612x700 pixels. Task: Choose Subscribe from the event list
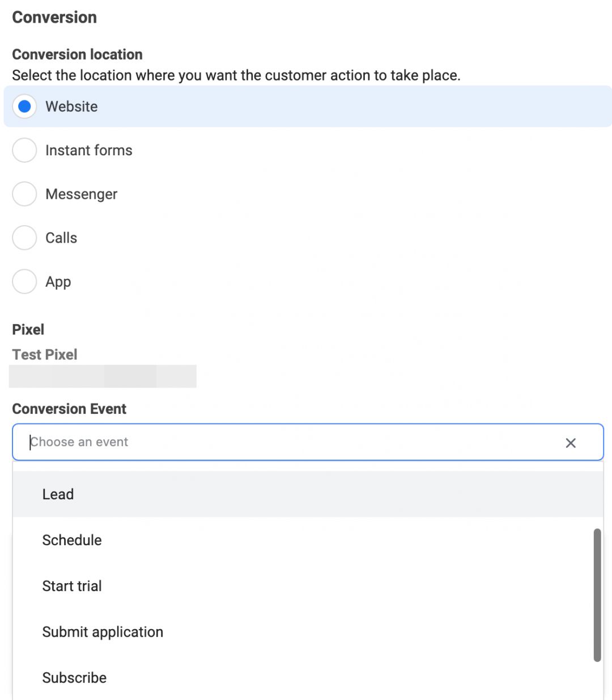coord(74,678)
